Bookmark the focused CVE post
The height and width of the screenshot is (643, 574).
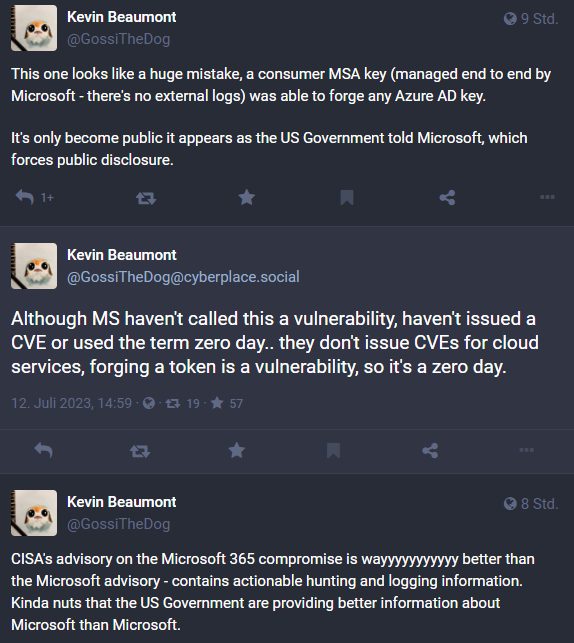pos(333,450)
